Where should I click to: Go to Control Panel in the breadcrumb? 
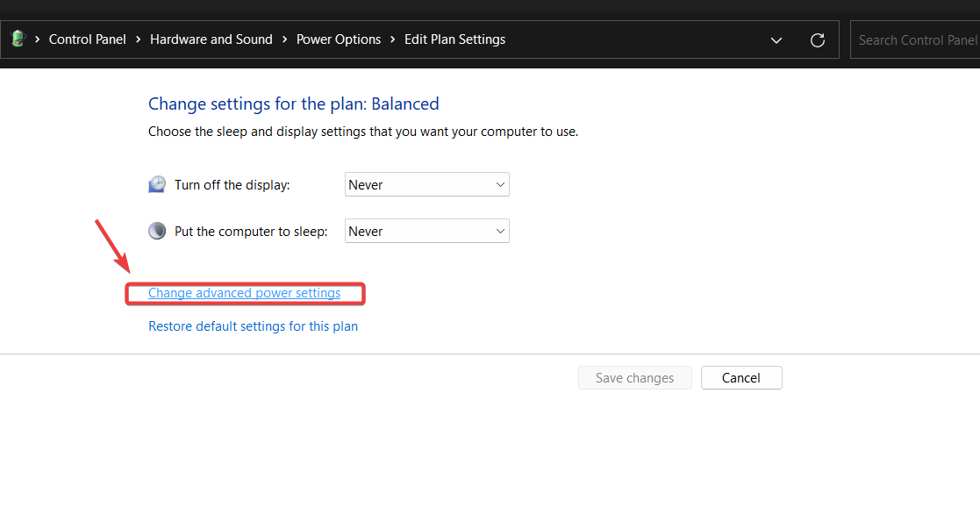(88, 39)
